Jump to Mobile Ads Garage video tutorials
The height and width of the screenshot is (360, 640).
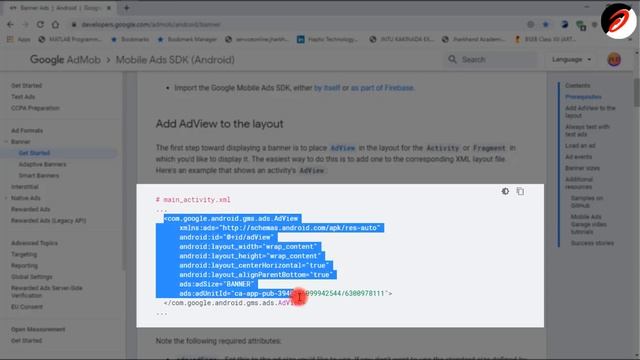(x=589, y=224)
